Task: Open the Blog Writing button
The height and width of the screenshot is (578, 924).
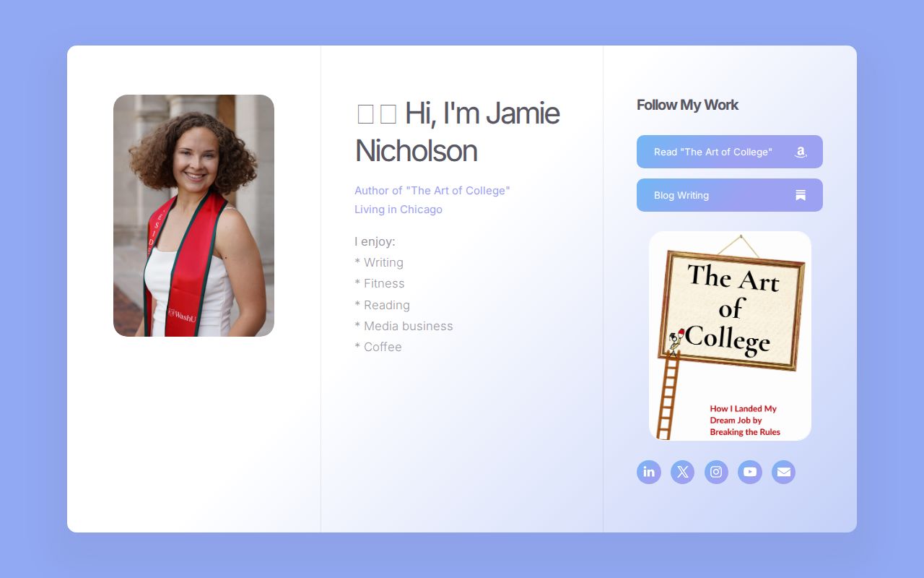Action: pos(730,195)
